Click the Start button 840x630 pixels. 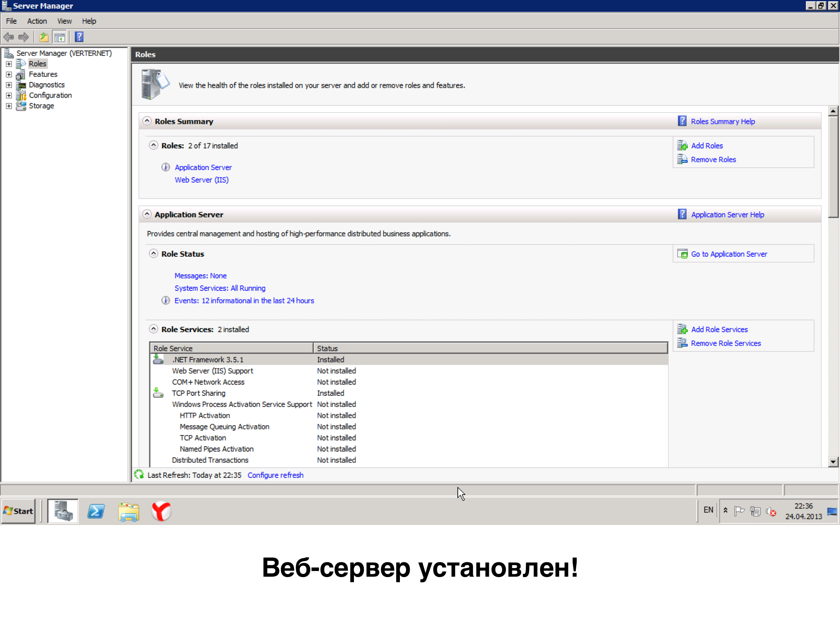[x=18, y=511]
